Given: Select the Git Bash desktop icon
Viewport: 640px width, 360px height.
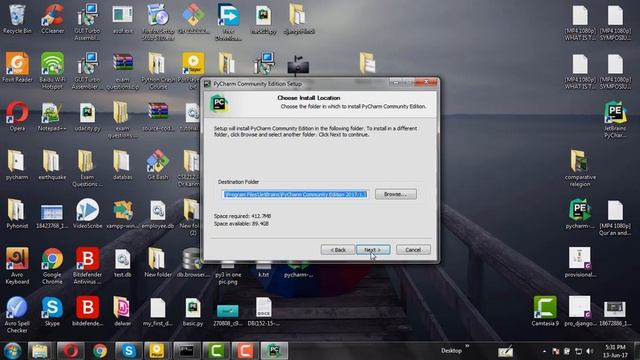Looking at the screenshot, I should [158, 165].
